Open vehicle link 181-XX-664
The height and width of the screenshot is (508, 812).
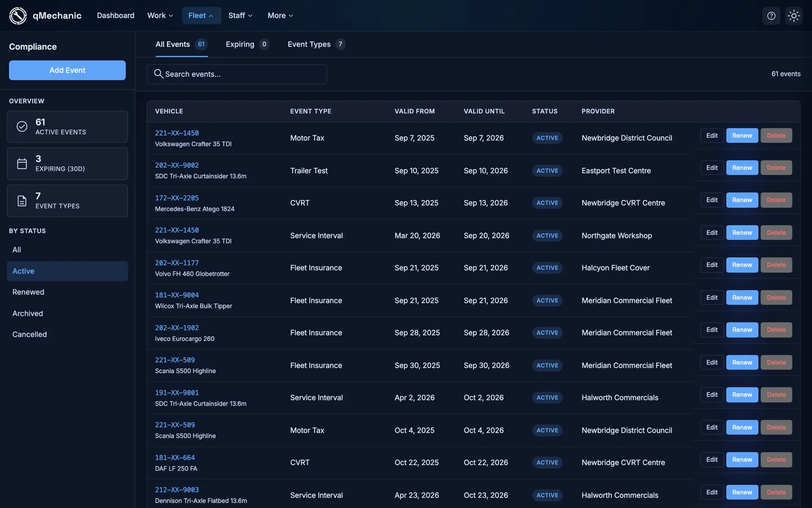coord(175,458)
